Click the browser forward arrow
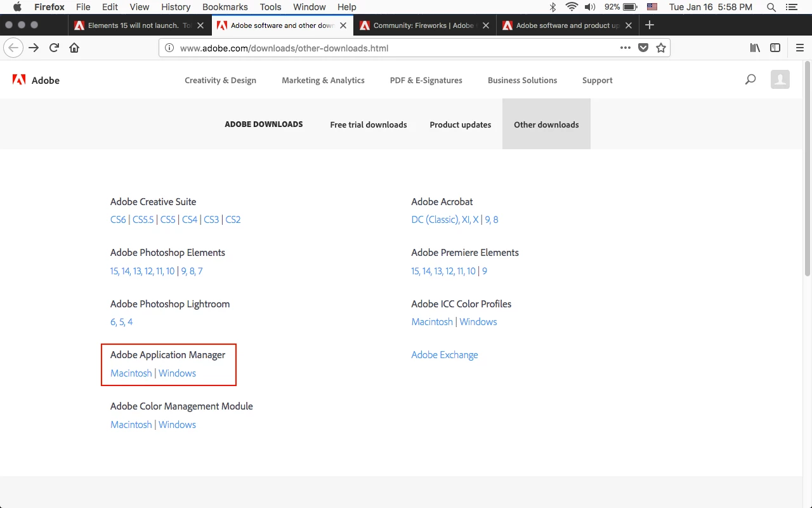The image size is (812, 508). point(34,48)
